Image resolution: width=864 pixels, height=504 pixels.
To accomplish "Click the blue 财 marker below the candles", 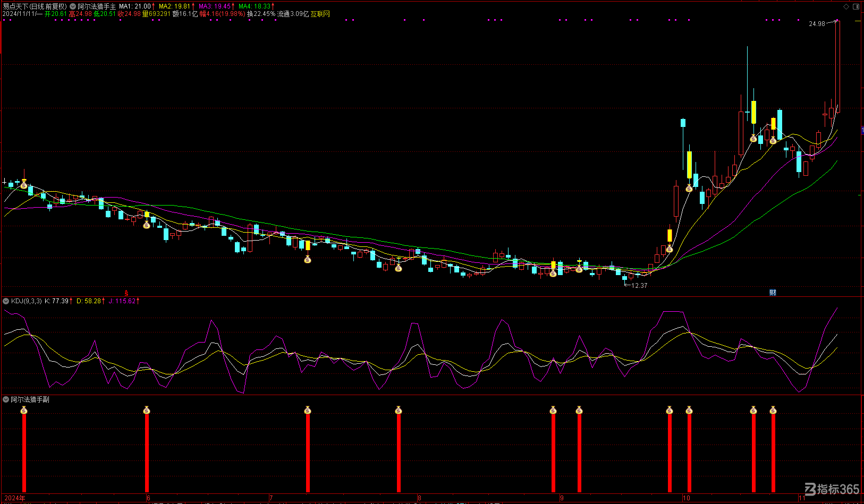I will click(x=773, y=293).
